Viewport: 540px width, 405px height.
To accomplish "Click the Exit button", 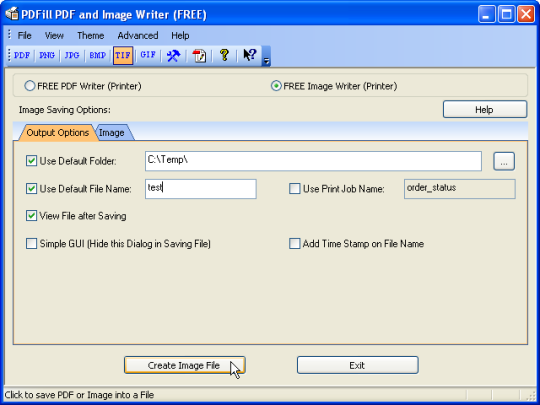I will (x=357, y=365).
